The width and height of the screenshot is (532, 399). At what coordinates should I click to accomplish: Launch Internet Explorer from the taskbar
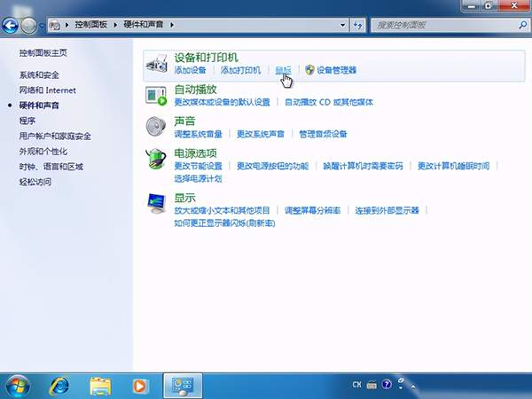[x=59, y=386]
